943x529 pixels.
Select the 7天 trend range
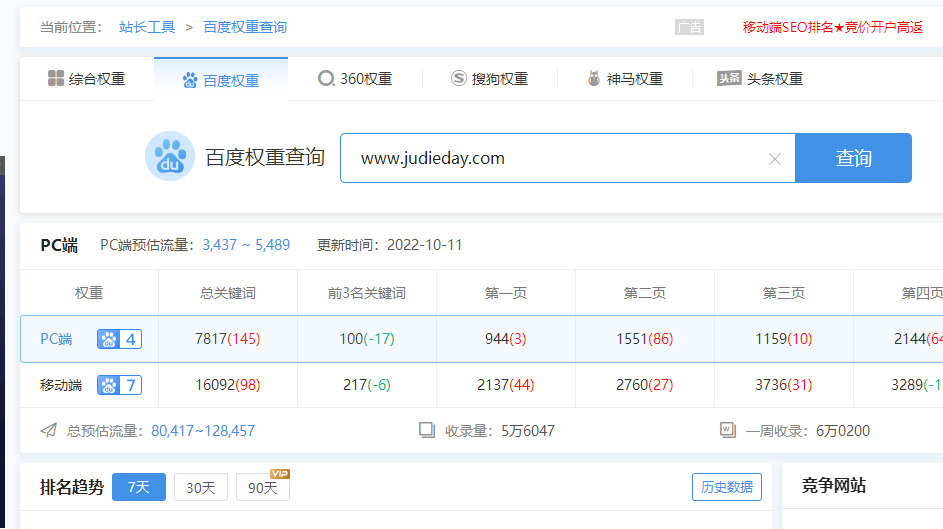pos(139,487)
